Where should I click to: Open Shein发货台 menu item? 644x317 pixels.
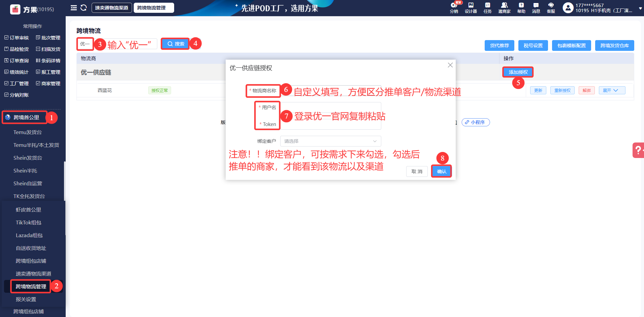coord(28,158)
